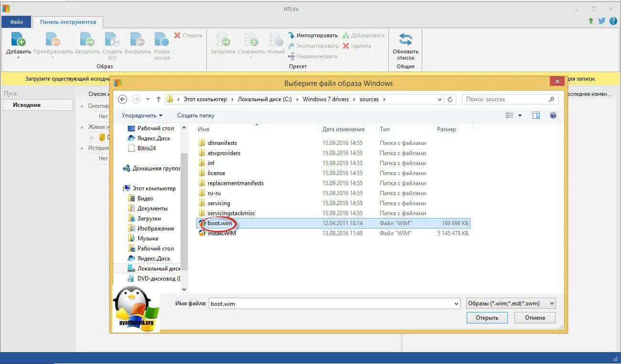Open the file type filter Образы combo box

511,303
